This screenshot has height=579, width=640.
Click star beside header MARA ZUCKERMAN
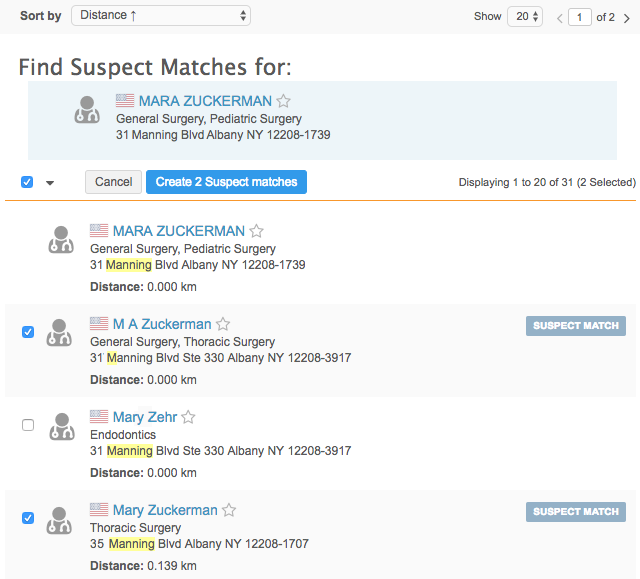pos(283,102)
